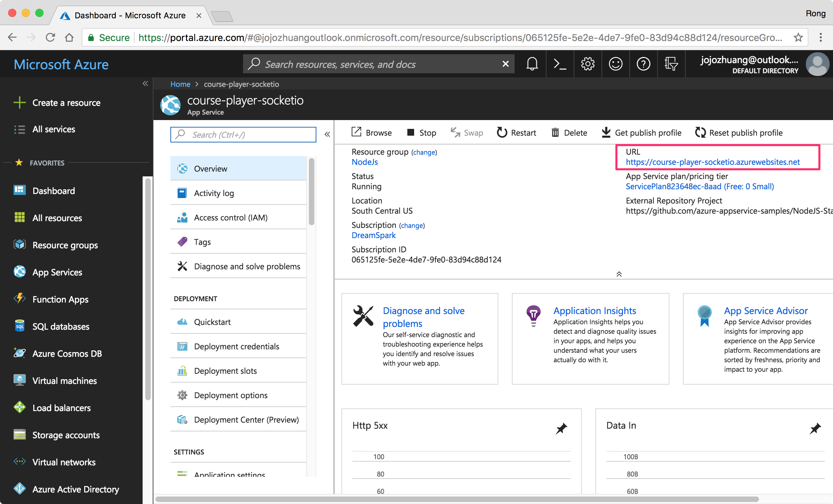Click the SQL databases icon
Viewport: 833px width, 504px height.
point(20,326)
